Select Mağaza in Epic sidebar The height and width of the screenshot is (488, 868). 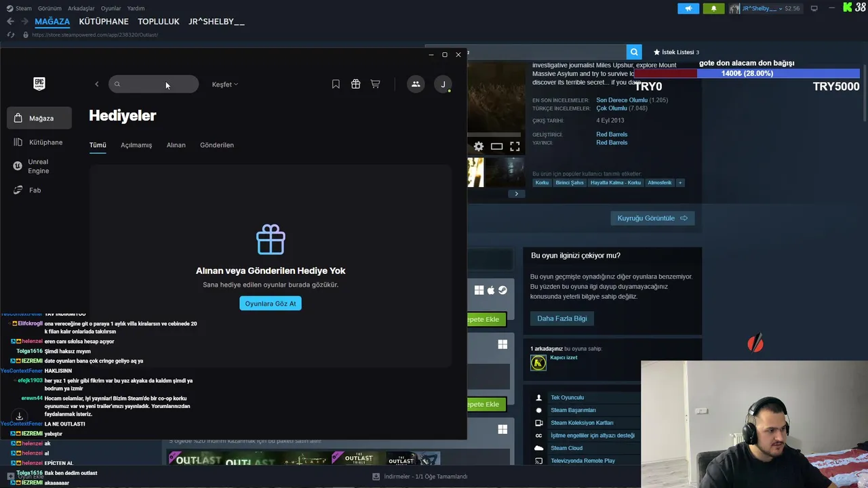[39, 118]
